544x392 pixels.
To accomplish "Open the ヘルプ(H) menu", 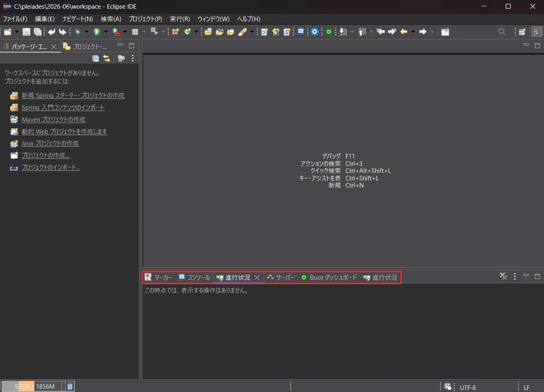I will pos(249,19).
